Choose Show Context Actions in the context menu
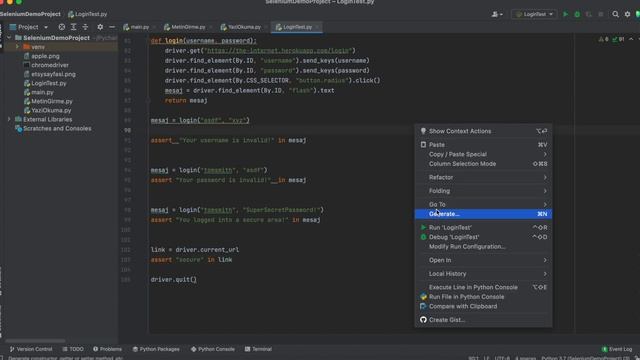The height and width of the screenshot is (360, 640). click(x=483, y=131)
